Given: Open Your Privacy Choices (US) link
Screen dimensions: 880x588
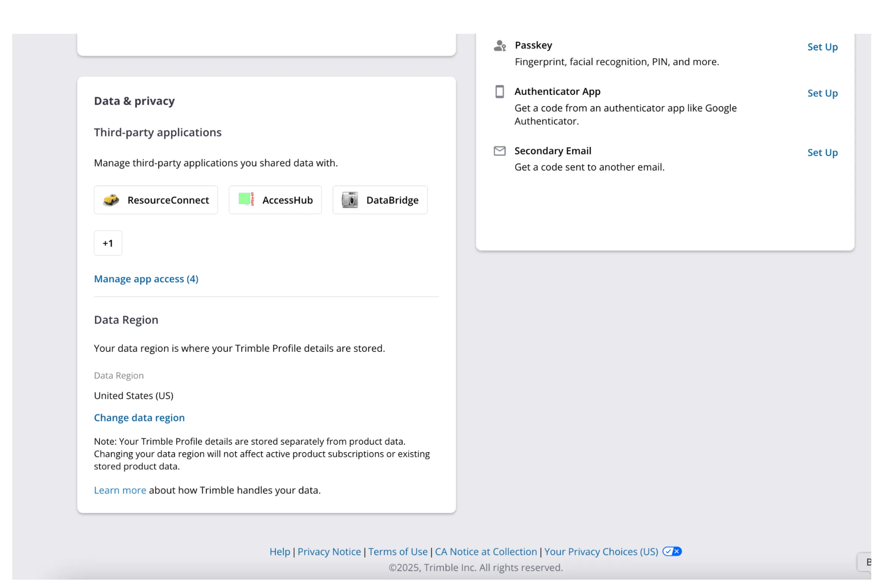Looking at the screenshot, I should [x=601, y=552].
